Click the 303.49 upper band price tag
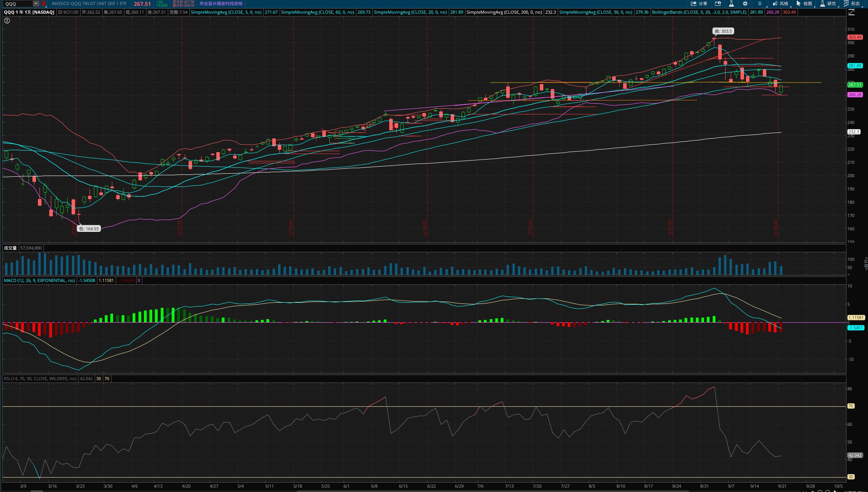The image size is (868, 492). [855, 37]
